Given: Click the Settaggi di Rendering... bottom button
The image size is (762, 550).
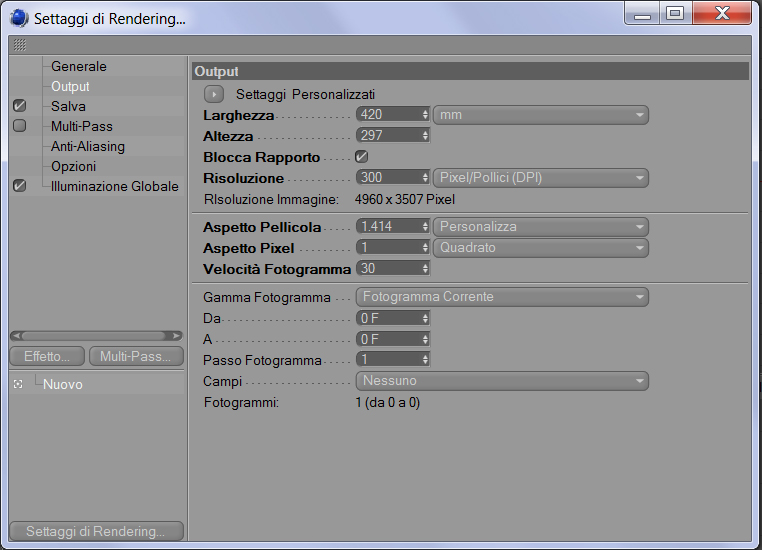Looking at the screenshot, I should tap(96, 531).
